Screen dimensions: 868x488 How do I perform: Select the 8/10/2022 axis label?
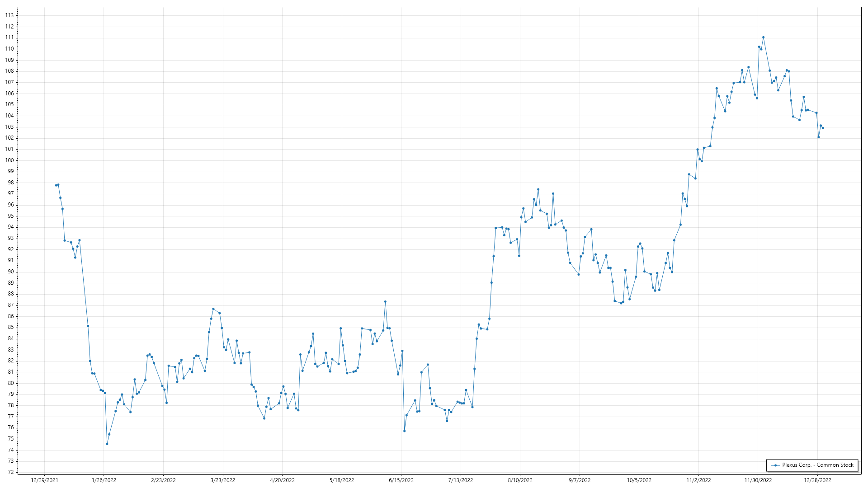tap(520, 480)
